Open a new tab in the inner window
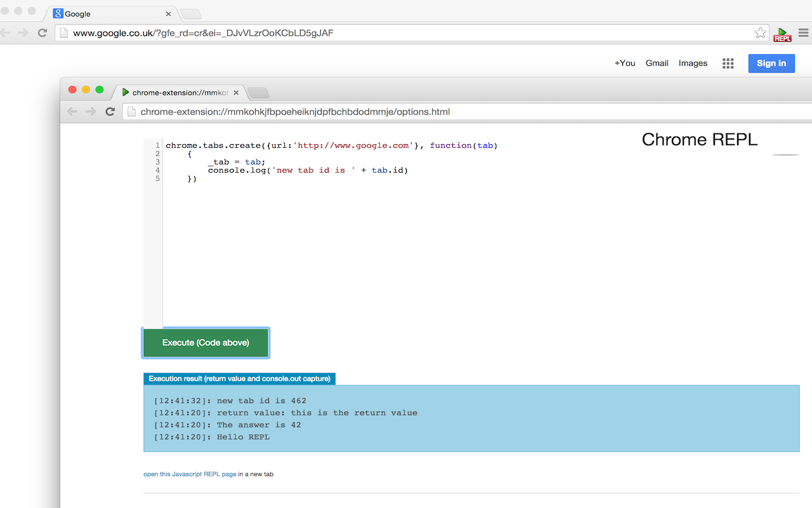This screenshot has height=508, width=812. (x=258, y=93)
